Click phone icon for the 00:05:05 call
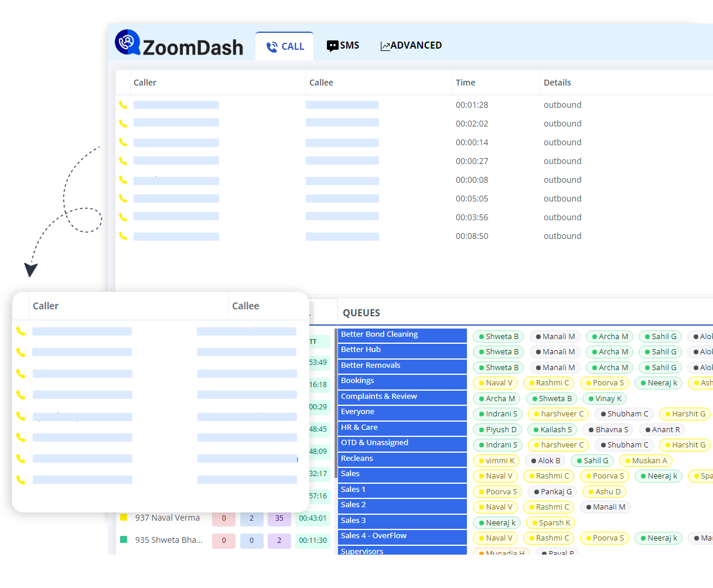 [x=123, y=199]
